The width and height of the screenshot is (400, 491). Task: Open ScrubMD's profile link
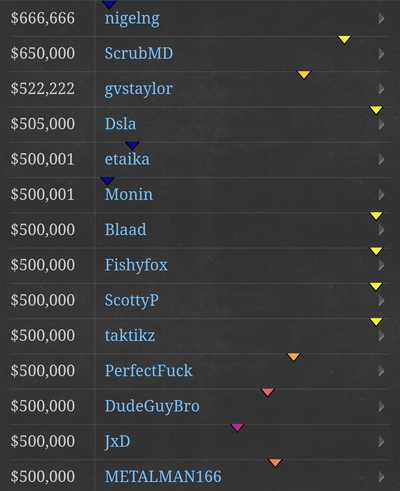139,53
